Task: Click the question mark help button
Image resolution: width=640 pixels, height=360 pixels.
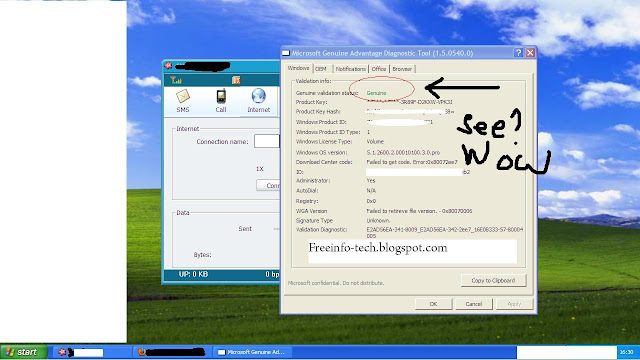Action: click(x=518, y=53)
